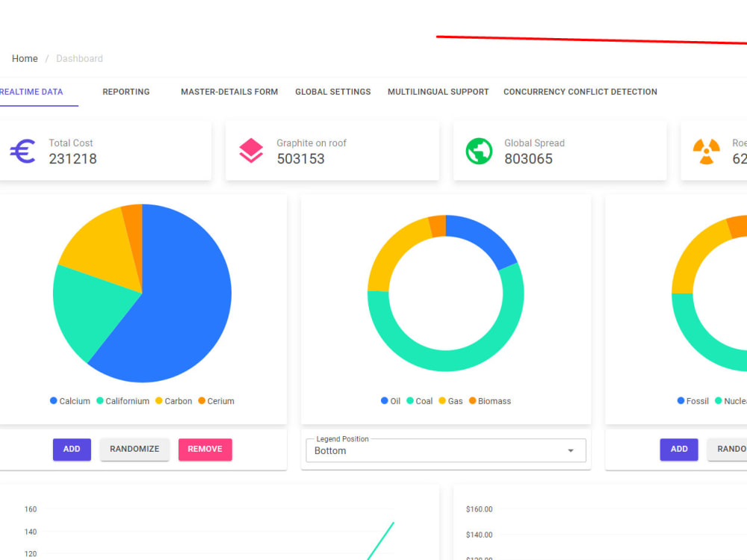Click the green globe icon for Global Spread
This screenshot has width=747, height=560.
[479, 151]
